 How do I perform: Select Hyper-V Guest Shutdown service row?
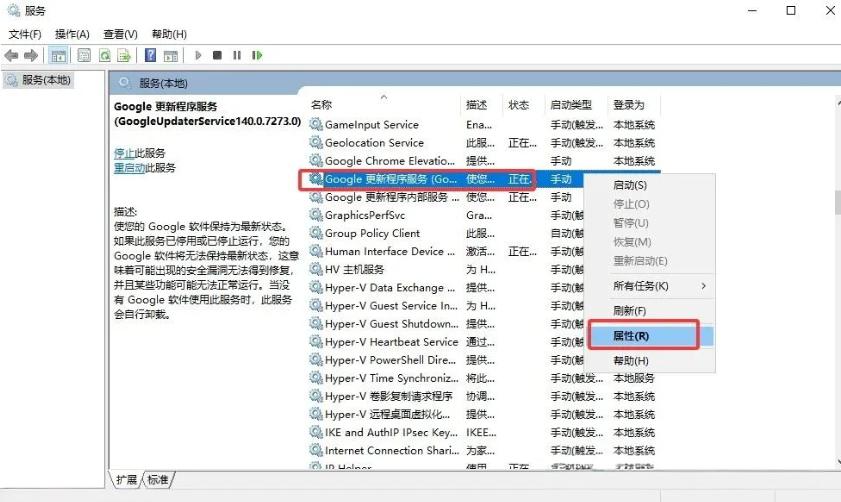point(445,324)
